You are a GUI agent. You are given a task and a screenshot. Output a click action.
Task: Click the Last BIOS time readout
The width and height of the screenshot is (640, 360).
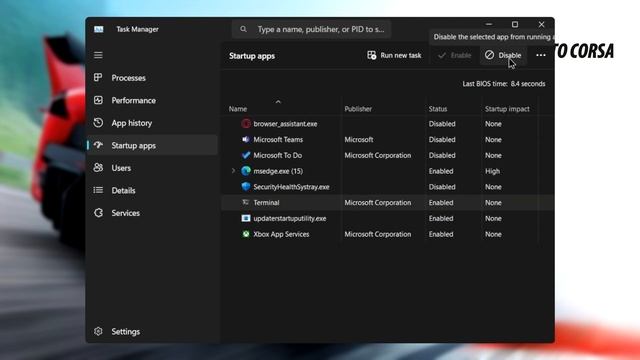tap(503, 84)
